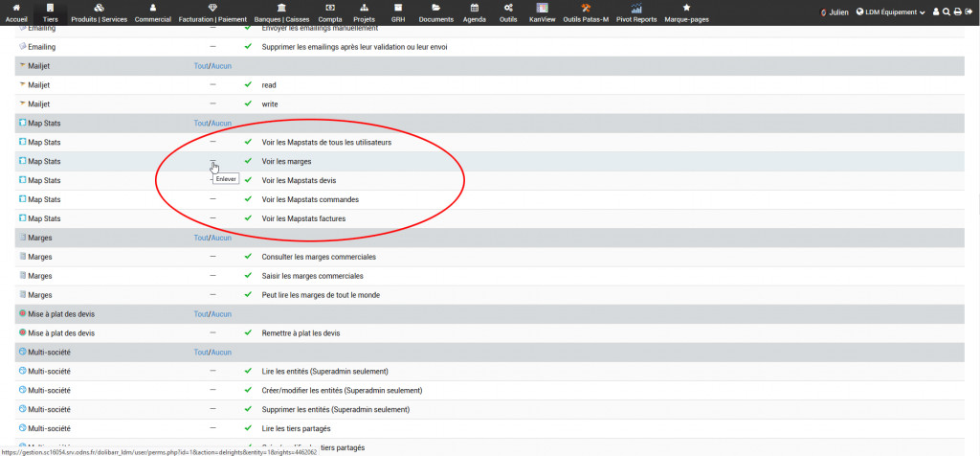Open the GRH menu
The height and width of the screenshot is (456, 980).
(398, 12)
